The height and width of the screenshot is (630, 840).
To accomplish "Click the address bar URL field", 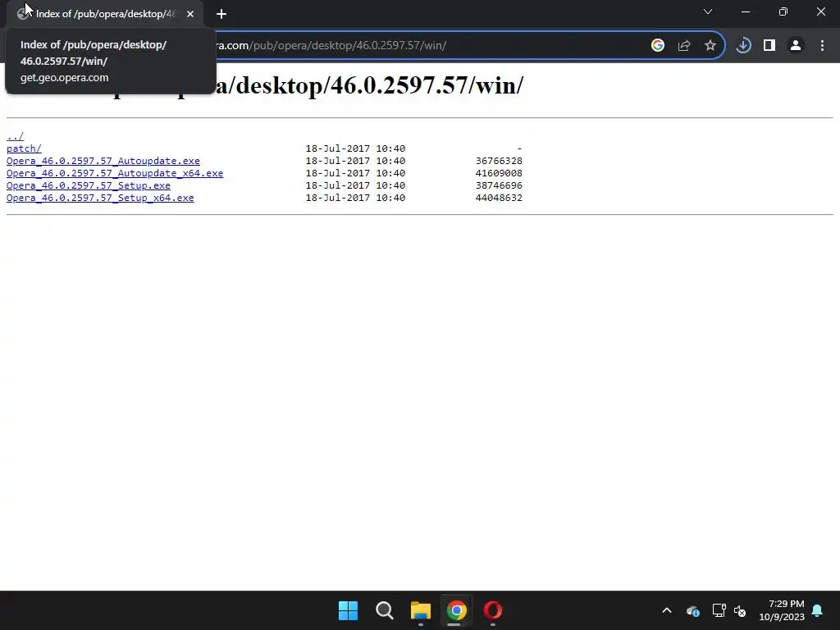I will (x=418, y=46).
